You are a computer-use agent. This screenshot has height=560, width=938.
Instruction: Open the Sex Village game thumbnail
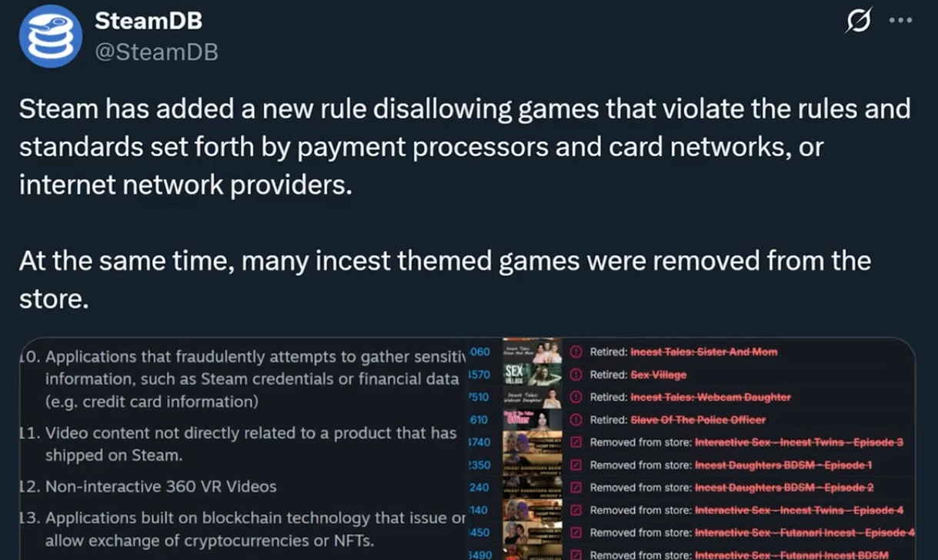(532, 375)
